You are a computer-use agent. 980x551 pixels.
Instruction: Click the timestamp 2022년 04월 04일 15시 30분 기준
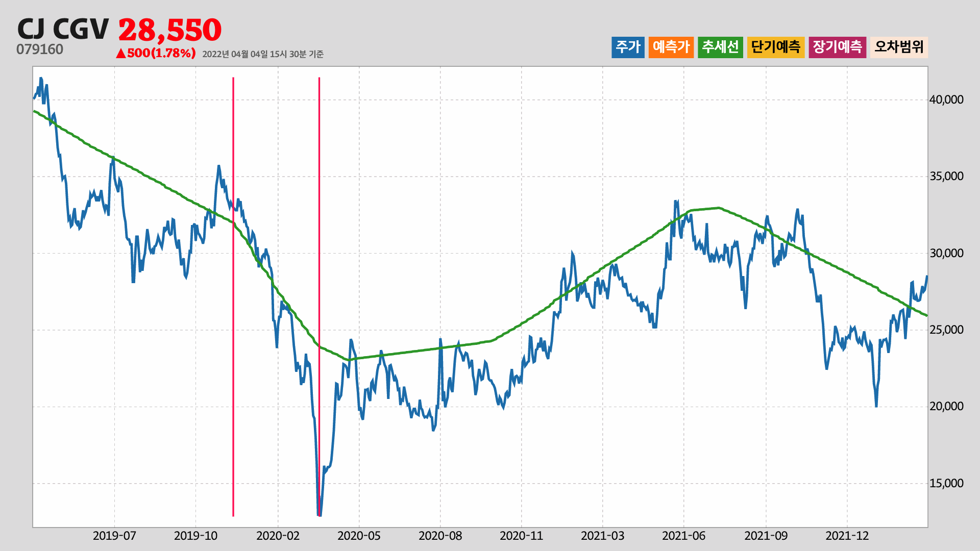[x=263, y=54]
